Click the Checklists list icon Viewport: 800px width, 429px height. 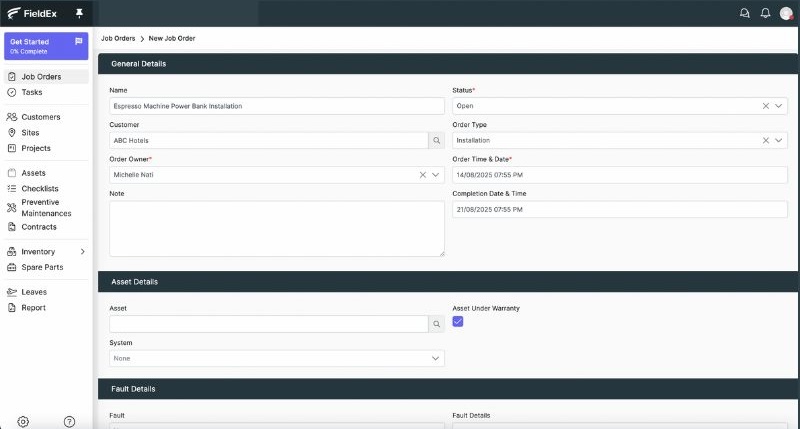pos(12,188)
